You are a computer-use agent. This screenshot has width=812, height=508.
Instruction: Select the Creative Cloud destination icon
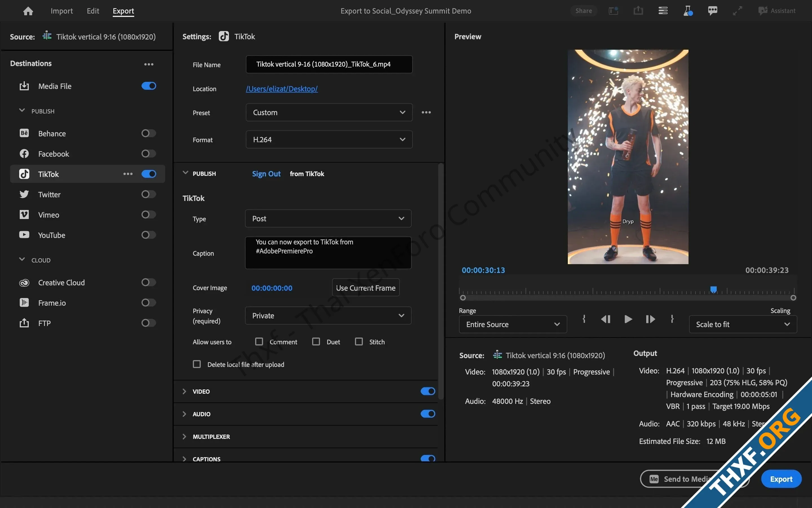point(24,283)
